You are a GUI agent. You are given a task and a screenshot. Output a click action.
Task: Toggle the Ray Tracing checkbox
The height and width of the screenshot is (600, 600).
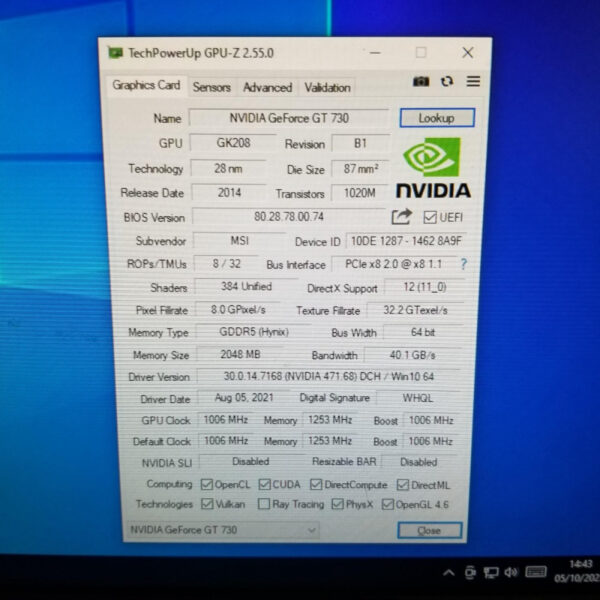click(x=264, y=504)
